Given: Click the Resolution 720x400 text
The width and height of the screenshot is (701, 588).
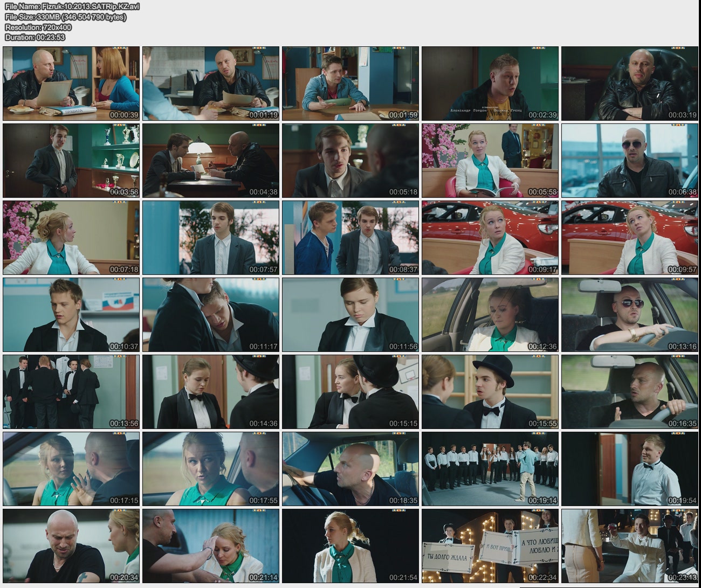Looking at the screenshot, I should pyautogui.click(x=38, y=27).
